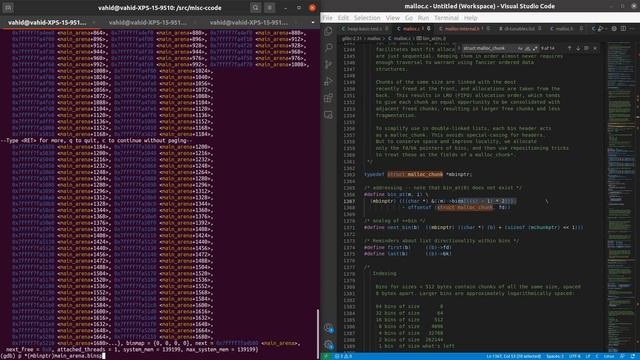Image resolution: width=640 pixels, height=360 pixels.
Task: Click the terminal search icon in title bar
Action: (x=256, y=7)
